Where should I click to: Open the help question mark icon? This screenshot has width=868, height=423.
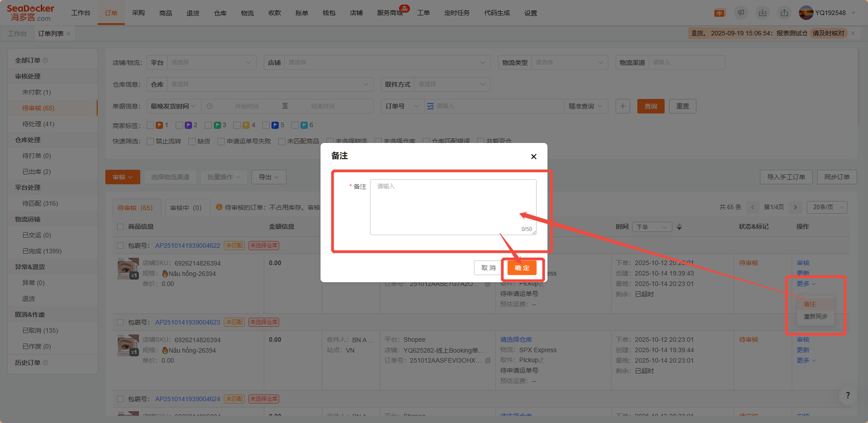[848, 395]
